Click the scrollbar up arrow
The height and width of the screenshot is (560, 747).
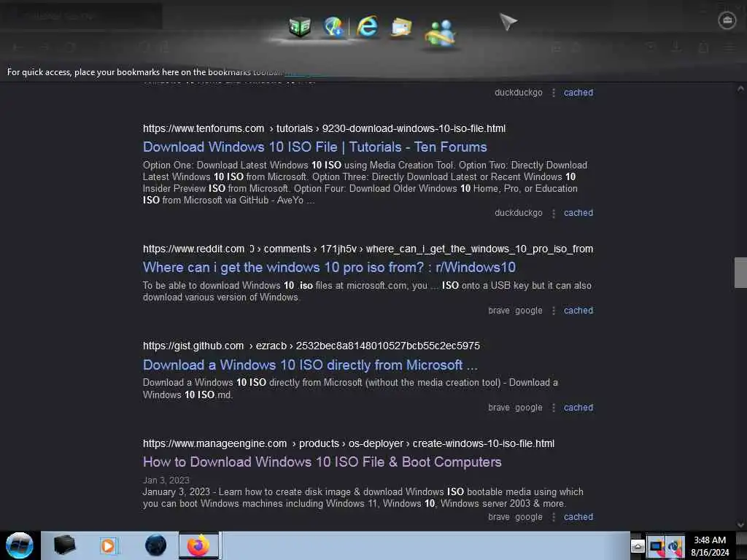point(740,89)
